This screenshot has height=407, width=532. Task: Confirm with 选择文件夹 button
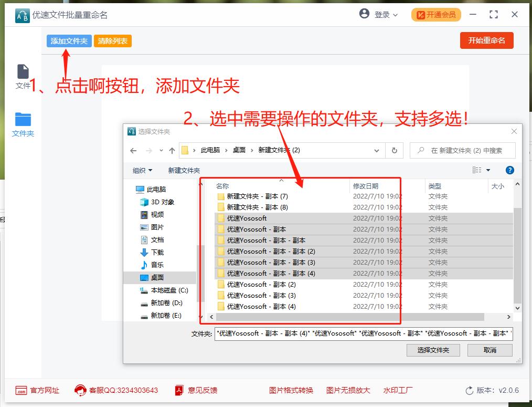pos(433,350)
